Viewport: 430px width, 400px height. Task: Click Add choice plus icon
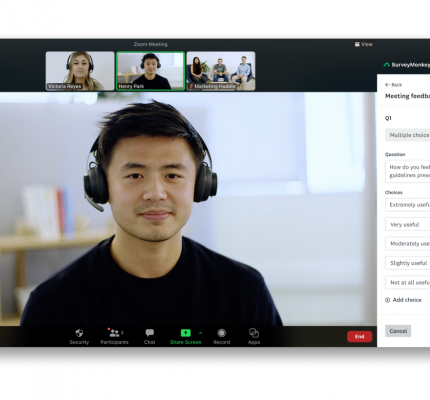point(387,300)
